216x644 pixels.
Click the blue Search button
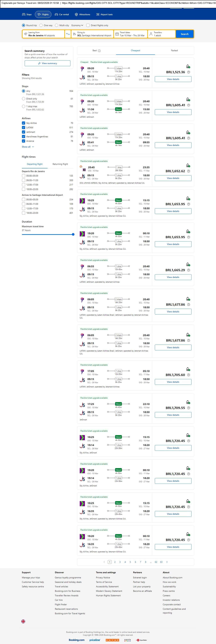point(184,34)
